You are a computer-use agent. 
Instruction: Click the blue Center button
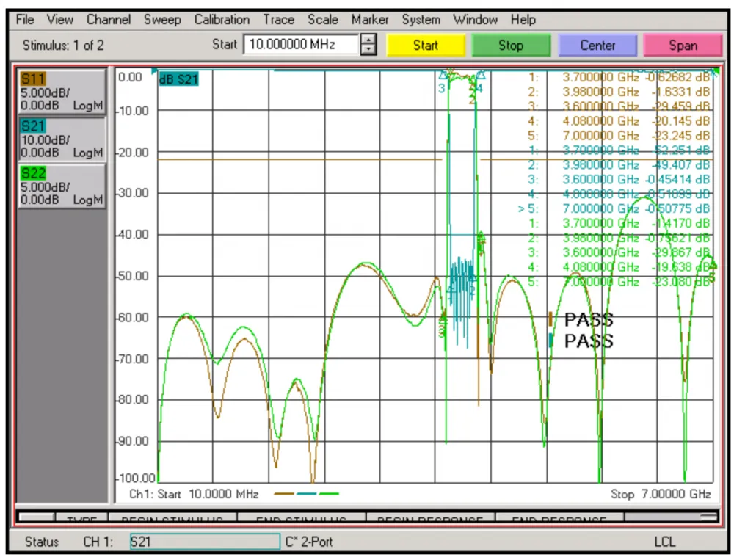tap(597, 46)
